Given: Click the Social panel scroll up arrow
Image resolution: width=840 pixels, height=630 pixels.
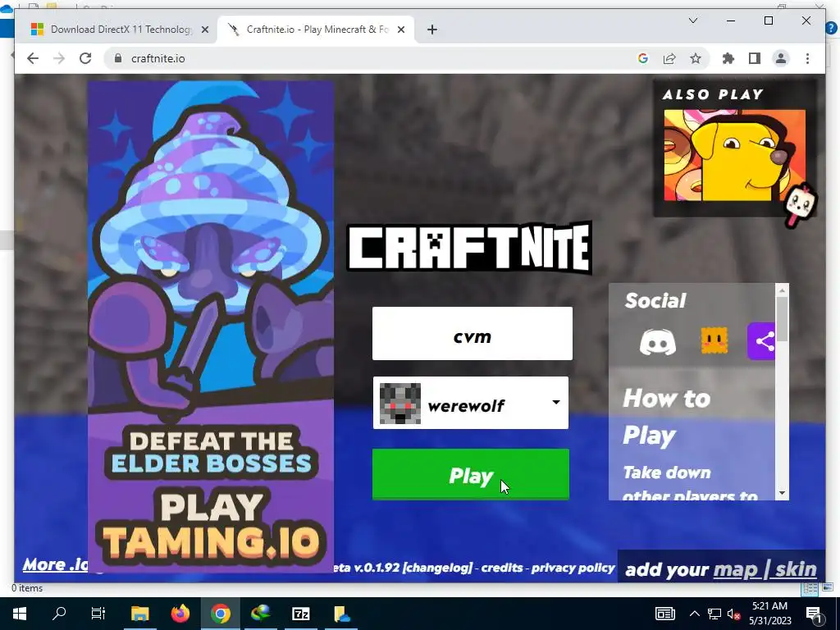Looking at the screenshot, I should pyautogui.click(x=782, y=290).
